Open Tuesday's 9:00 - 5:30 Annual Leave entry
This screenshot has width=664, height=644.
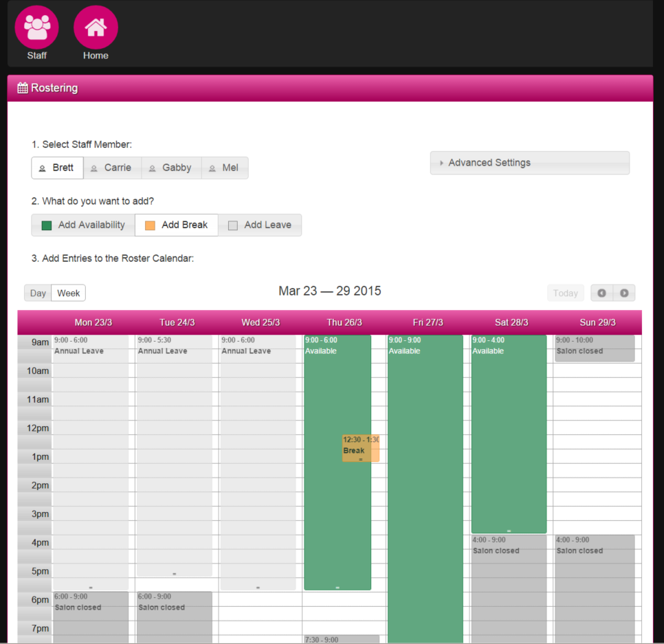click(x=174, y=456)
